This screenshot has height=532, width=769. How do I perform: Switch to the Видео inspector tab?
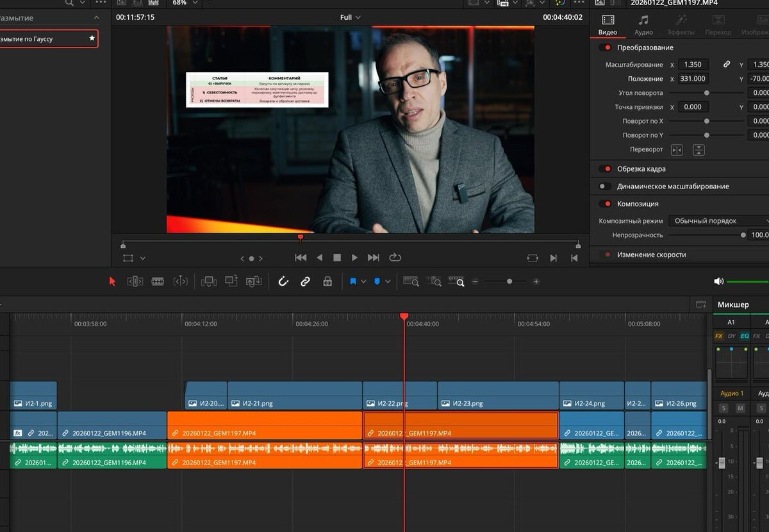[x=608, y=26]
